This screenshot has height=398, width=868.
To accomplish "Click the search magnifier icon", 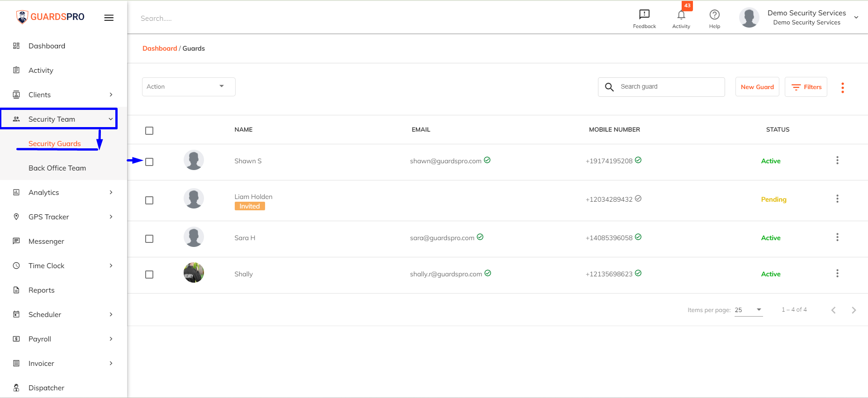I will click(609, 87).
